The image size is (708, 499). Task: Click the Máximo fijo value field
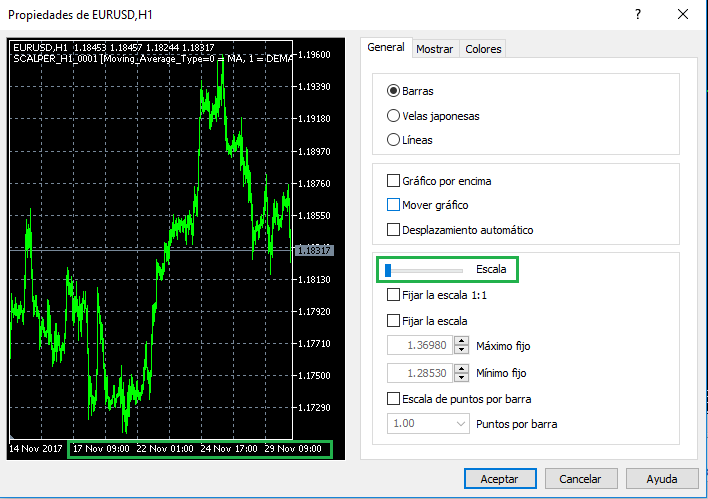click(x=420, y=345)
